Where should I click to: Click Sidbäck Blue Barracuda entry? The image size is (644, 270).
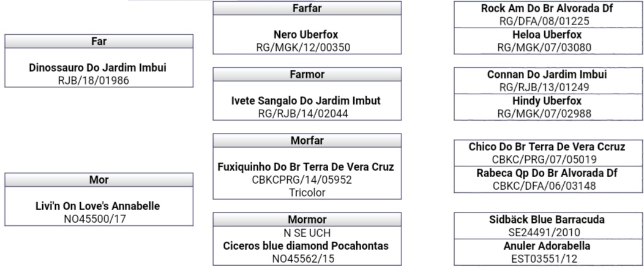click(x=547, y=219)
